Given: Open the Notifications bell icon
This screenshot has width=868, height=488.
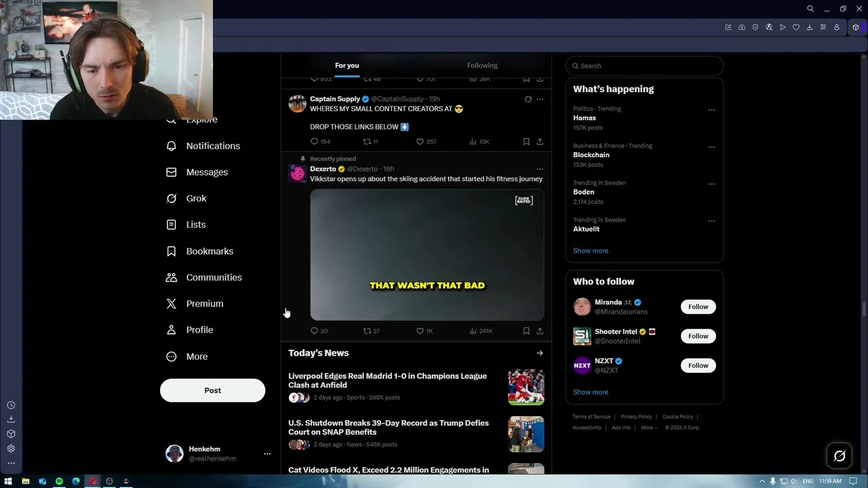Looking at the screenshot, I should coord(172,146).
